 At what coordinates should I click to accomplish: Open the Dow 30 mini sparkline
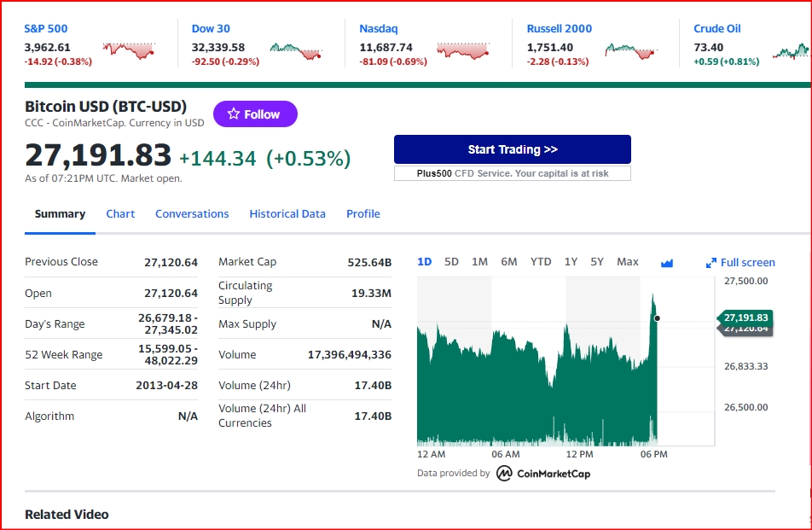pos(296,50)
